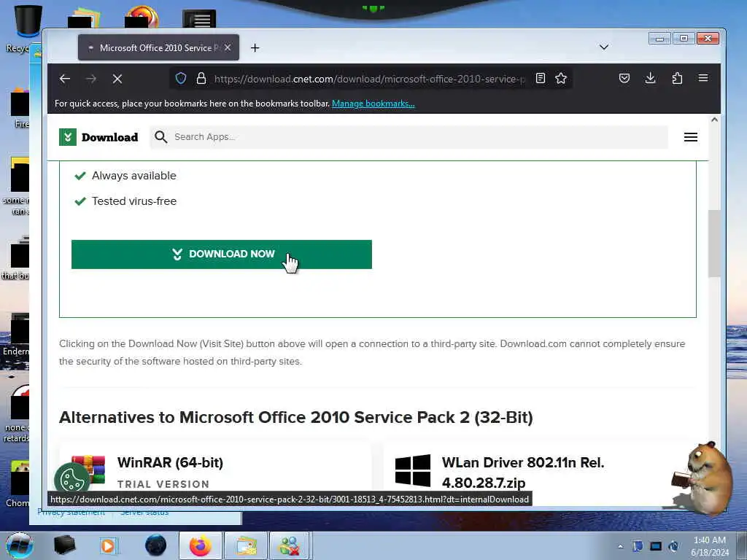Click the green Download logo icon

(x=68, y=137)
